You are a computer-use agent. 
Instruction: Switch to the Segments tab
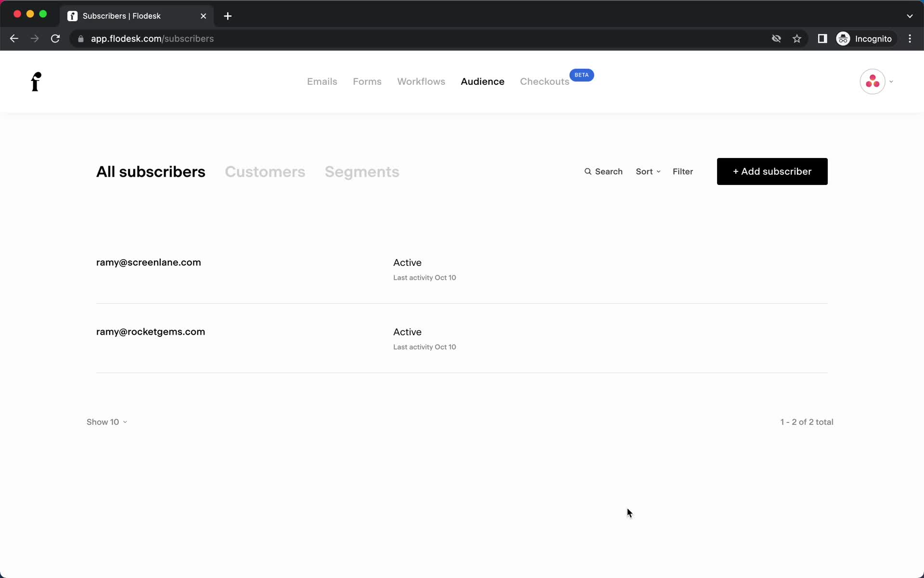pos(362,171)
